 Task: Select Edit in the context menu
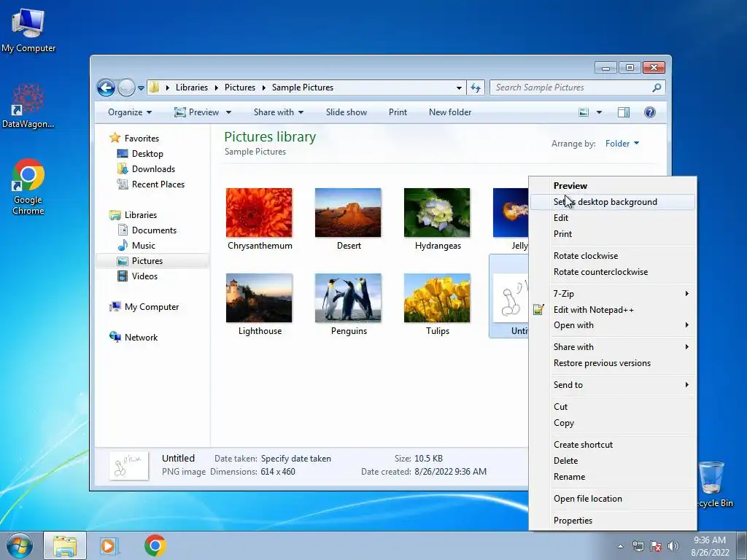click(x=613, y=218)
